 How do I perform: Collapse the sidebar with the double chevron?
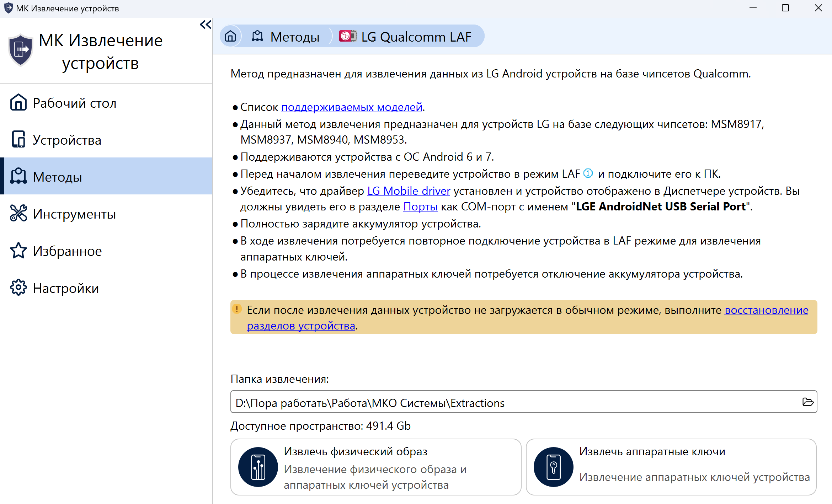tap(205, 25)
